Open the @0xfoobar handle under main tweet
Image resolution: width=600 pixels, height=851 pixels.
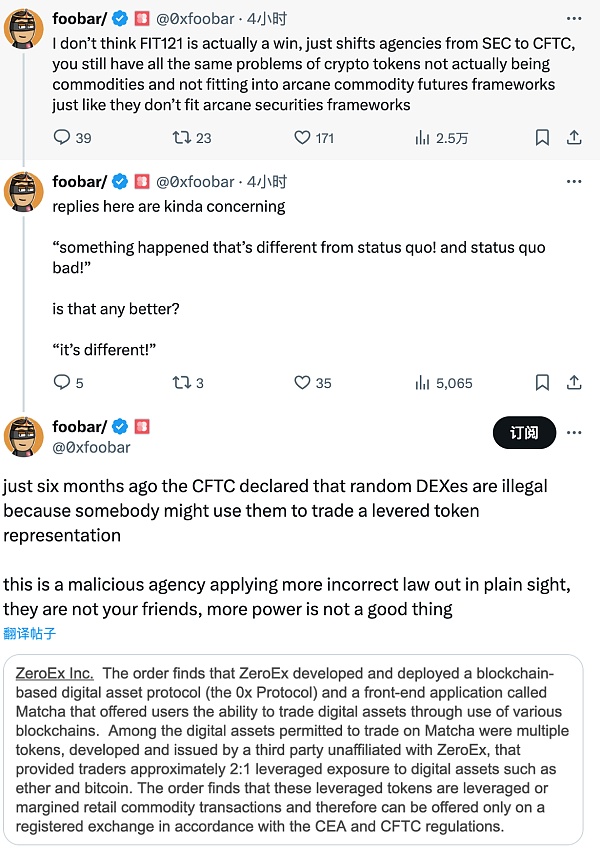92,448
